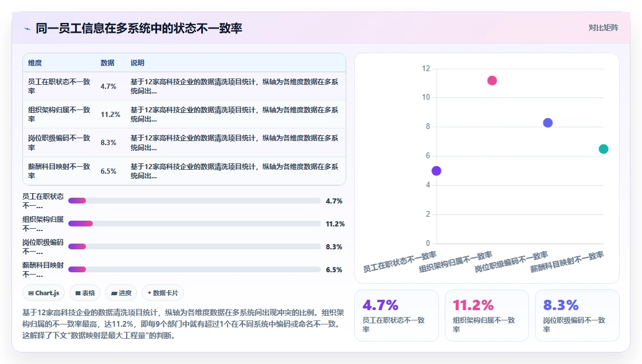Click the 岗位职级编码 progress bar
642x364 pixels.
194,246
